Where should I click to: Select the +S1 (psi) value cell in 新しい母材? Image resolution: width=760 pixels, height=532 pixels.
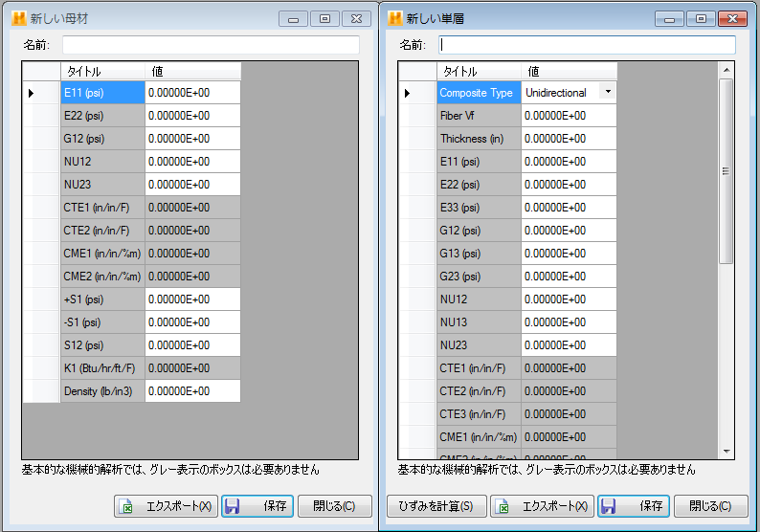[193, 299]
